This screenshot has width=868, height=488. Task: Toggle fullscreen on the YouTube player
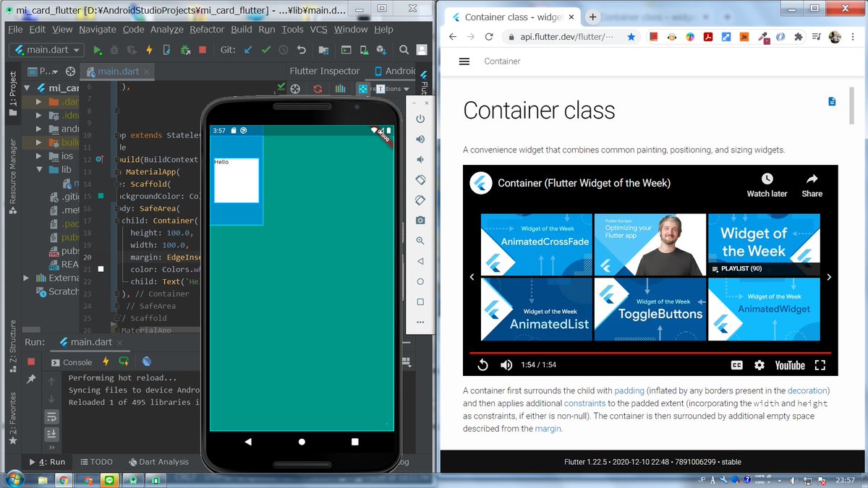[820, 365]
